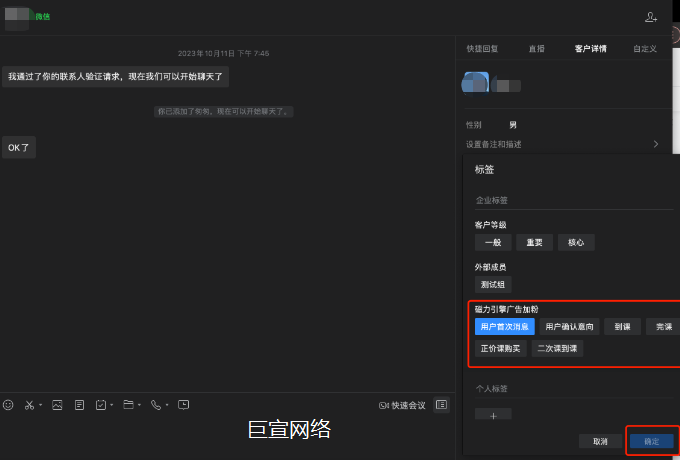Click 取消 to cancel tag changes
Image resolution: width=680 pixels, height=460 pixels.
coord(600,441)
